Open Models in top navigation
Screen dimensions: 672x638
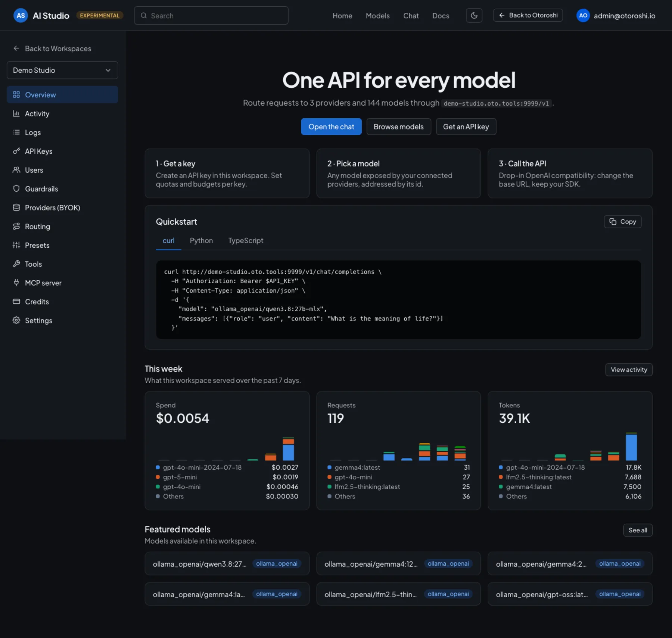(377, 16)
